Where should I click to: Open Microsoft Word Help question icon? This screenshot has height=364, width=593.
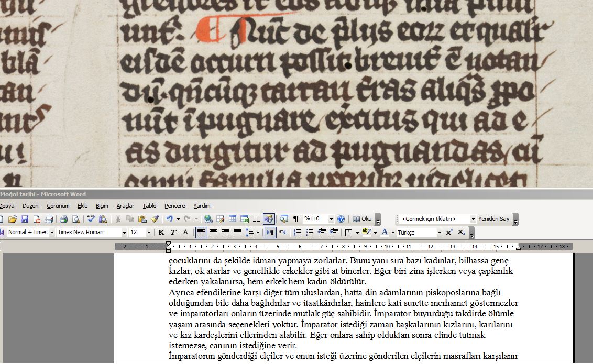[341, 219]
